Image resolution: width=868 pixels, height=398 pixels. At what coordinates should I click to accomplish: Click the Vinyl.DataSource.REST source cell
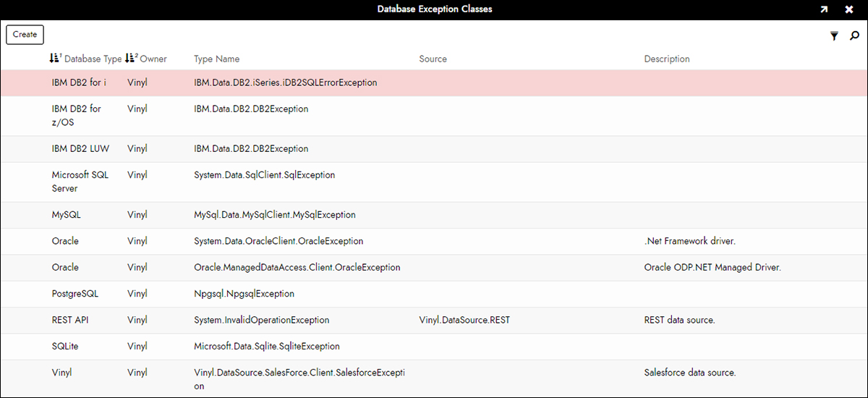464,320
